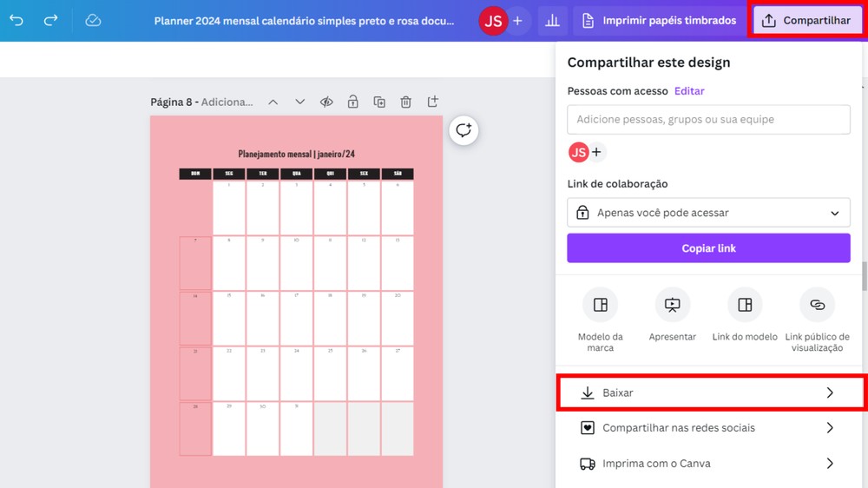
Task: Lock page 8 with the padlock icon
Action: [x=352, y=102]
